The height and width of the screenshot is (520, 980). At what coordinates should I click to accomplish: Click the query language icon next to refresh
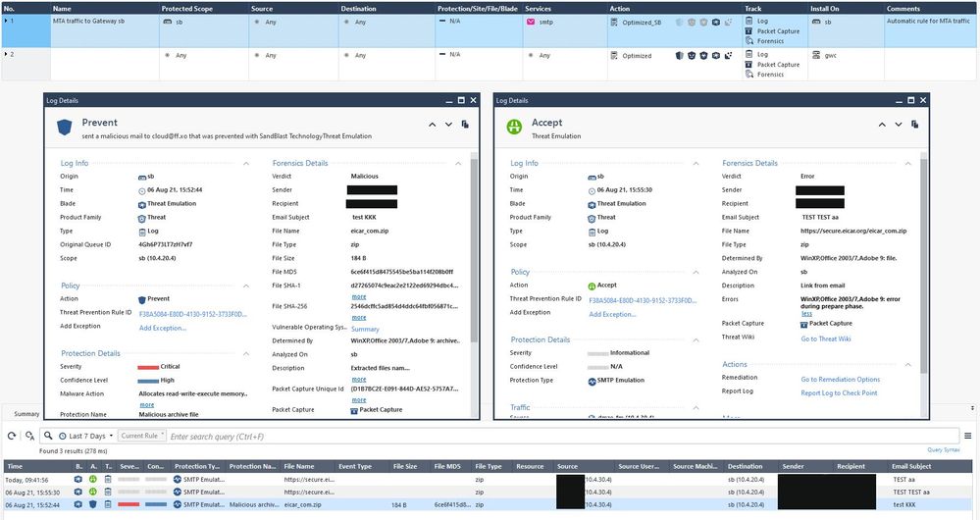coord(29,436)
